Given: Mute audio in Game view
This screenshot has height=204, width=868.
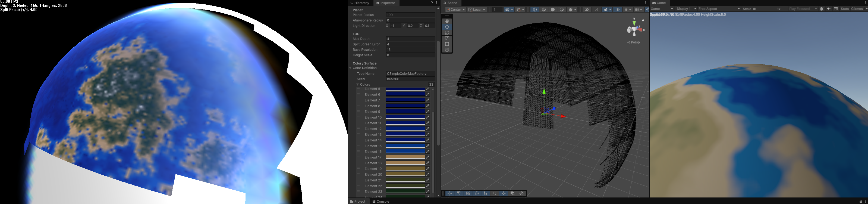Looking at the screenshot, I should point(829,9).
